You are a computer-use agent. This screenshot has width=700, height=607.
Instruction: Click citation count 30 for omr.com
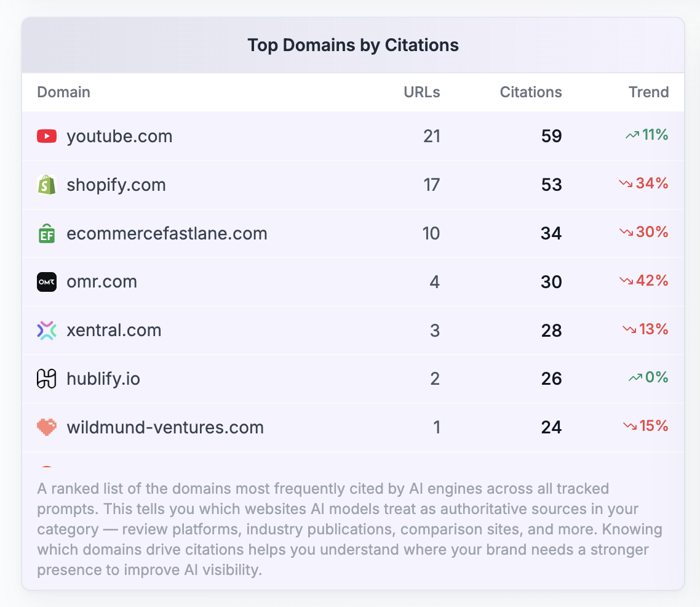click(551, 282)
